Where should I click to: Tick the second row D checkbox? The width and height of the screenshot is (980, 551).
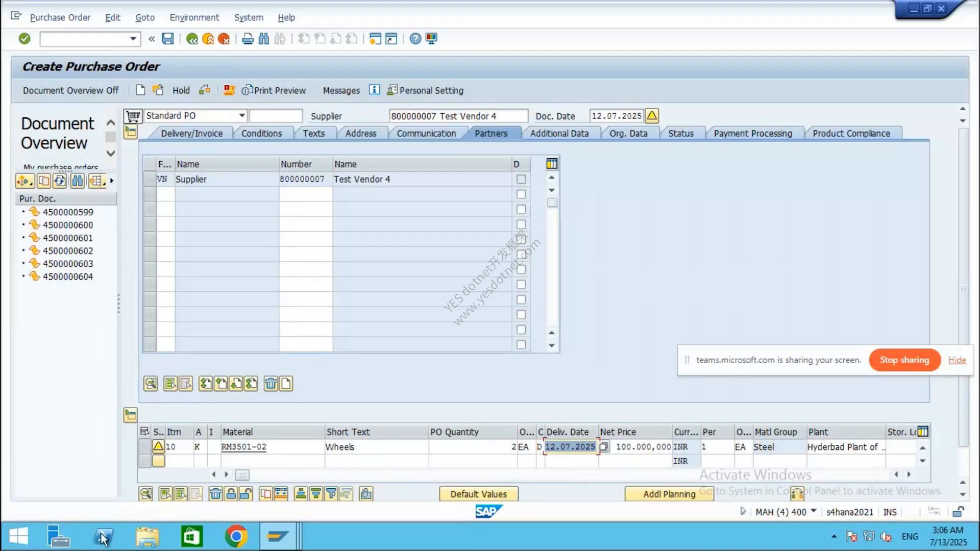point(521,194)
